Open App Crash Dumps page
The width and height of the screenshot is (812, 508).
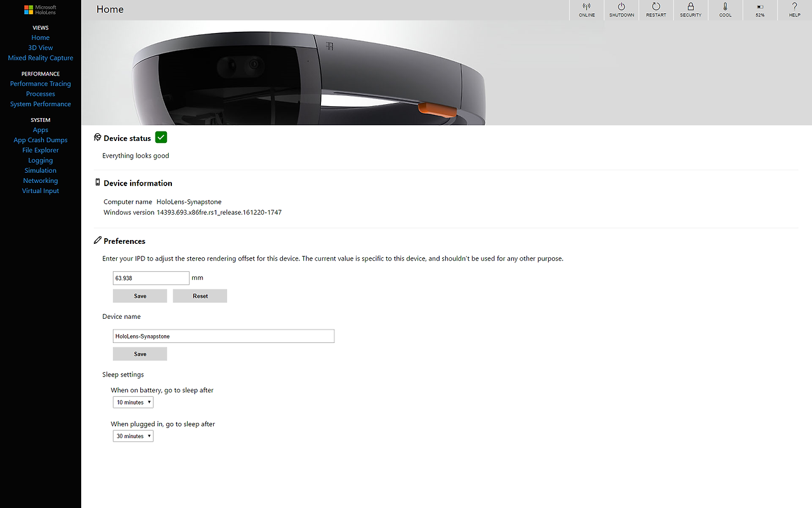click(41, 140)
